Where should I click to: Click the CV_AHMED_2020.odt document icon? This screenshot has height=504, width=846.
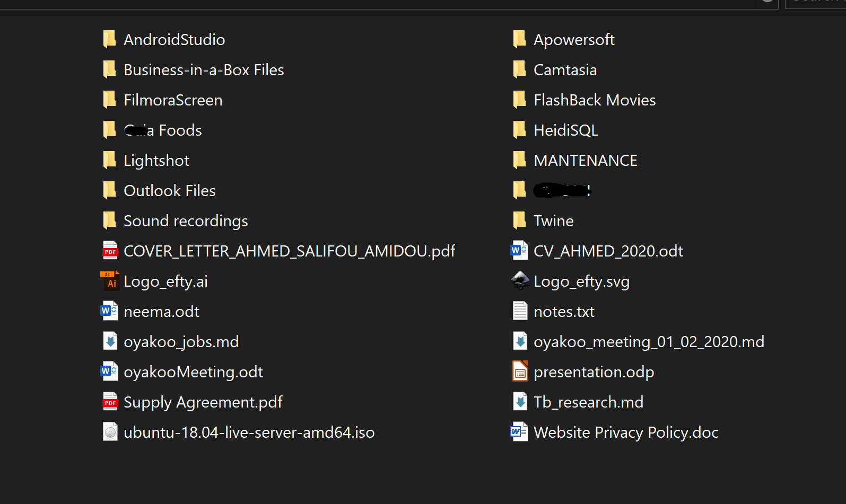[519, 251]
